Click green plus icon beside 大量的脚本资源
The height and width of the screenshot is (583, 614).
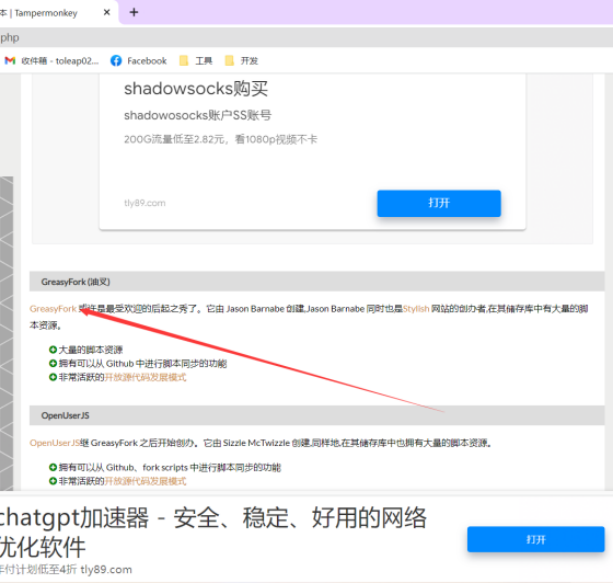coord(52,349)
